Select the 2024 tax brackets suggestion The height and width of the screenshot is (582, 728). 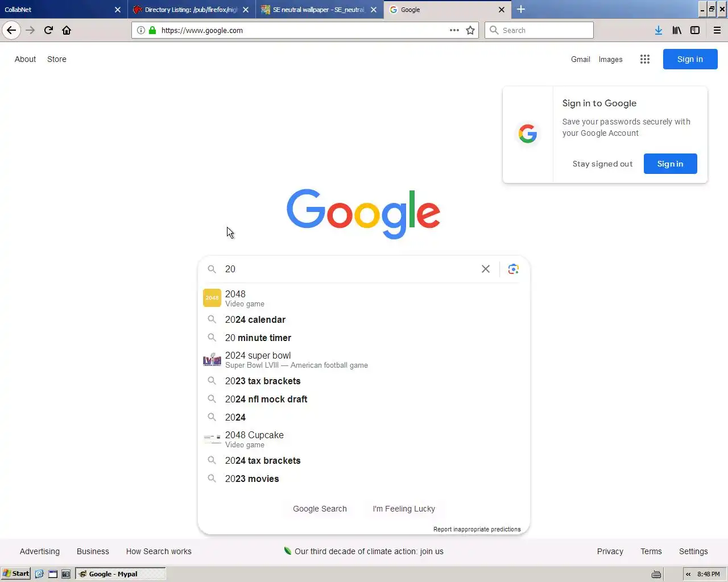click(x=364, y=460)
